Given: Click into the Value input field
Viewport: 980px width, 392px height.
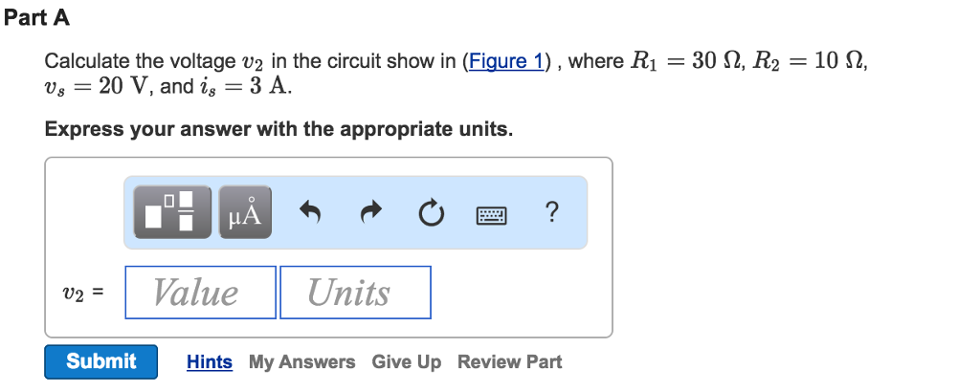Looking at the screenshot, I should (201, 293).
